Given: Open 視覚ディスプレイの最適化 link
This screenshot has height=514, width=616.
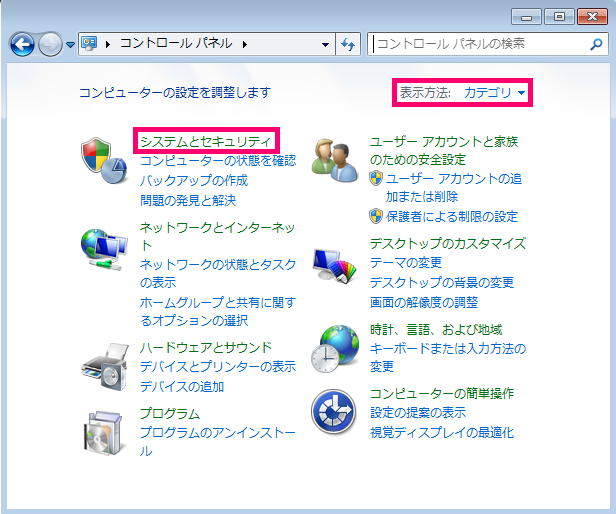Looking at the screenshot, I should click(442, 432).
